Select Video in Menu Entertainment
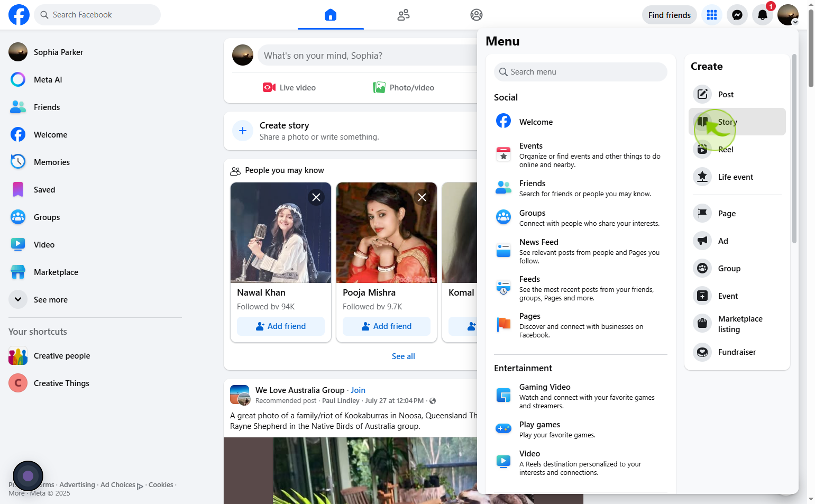The width and height of the screenshot is (815, 504). (x=581, y=463)
